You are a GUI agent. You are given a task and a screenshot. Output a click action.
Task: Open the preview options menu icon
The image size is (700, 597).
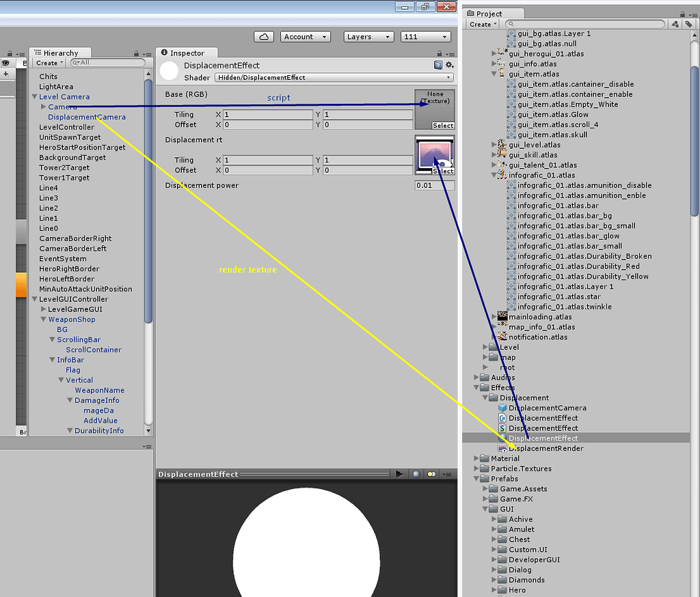448,473
